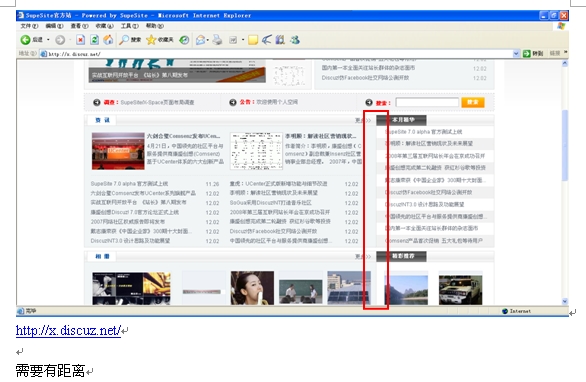Open the dropdown arrow next to Mail icon
This screenshot has height=382, width=586.
click(208, 40)
